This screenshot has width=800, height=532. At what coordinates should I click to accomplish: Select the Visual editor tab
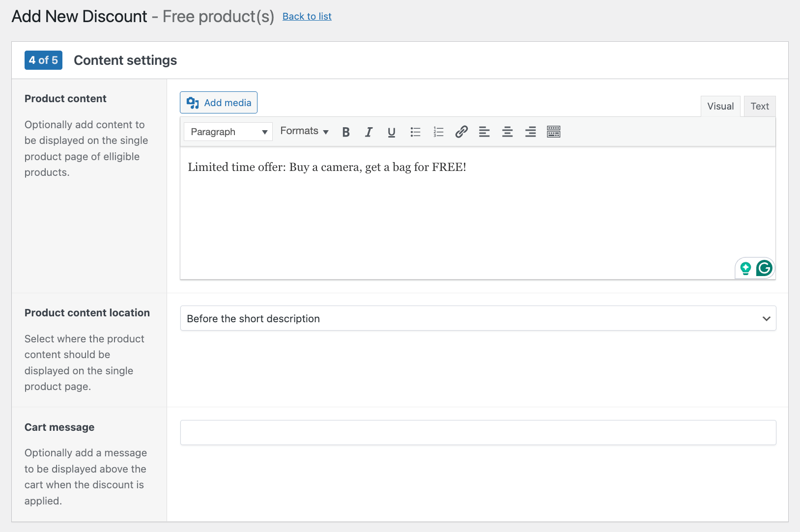click(720, 106)
